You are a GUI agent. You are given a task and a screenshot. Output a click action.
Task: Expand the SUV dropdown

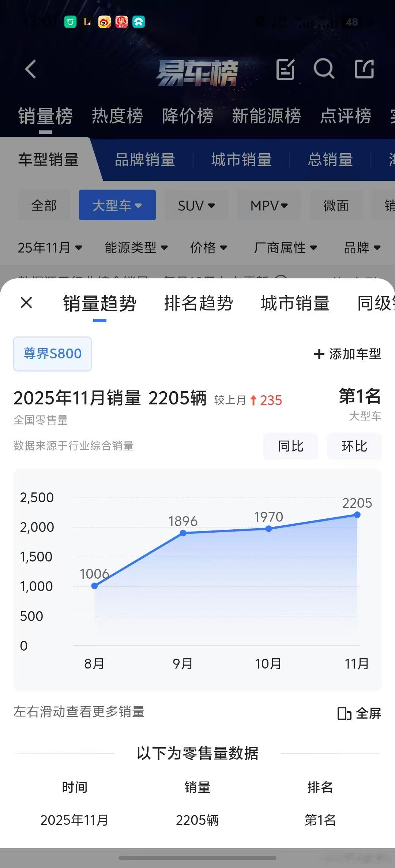point(196,205)
